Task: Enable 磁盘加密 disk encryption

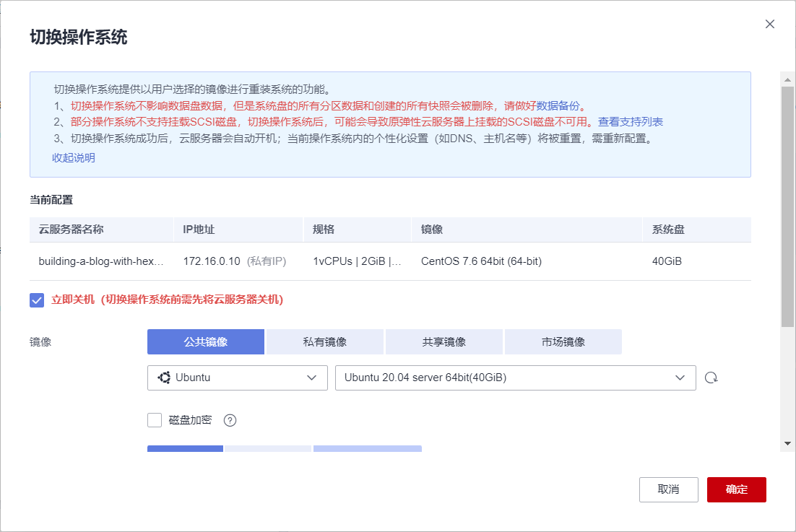Action: point(154,419)
